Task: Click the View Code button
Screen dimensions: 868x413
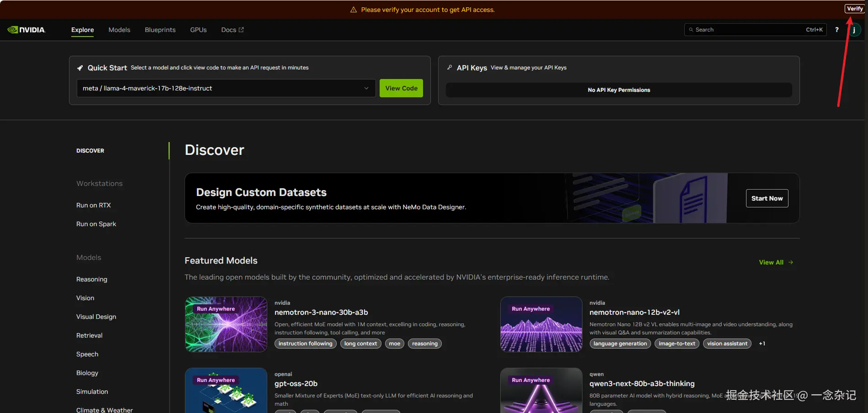Action: tap(401, 88)
